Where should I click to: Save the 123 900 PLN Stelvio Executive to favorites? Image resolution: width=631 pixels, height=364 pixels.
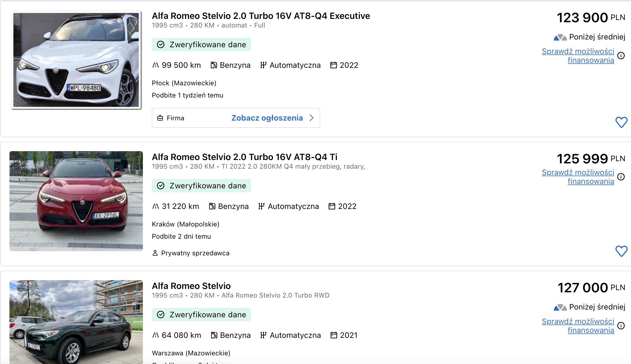click(x=621, y=122)
